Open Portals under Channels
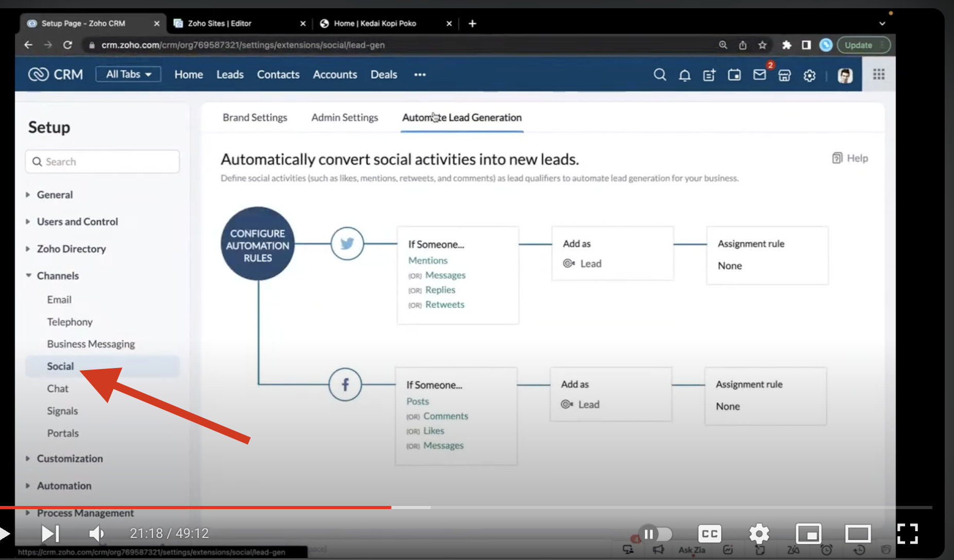The image size is (954, 560). tap(63, 433)
